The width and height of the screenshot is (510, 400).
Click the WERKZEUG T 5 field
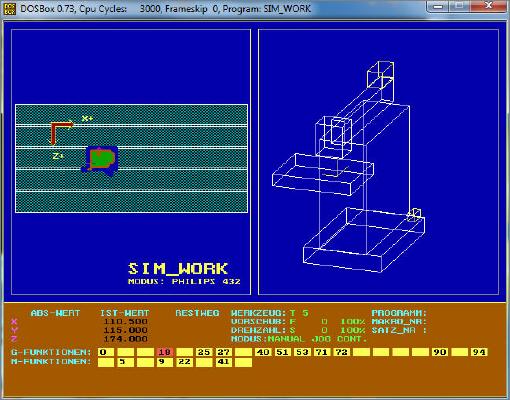pyautogui.click(x=270, y=313)
